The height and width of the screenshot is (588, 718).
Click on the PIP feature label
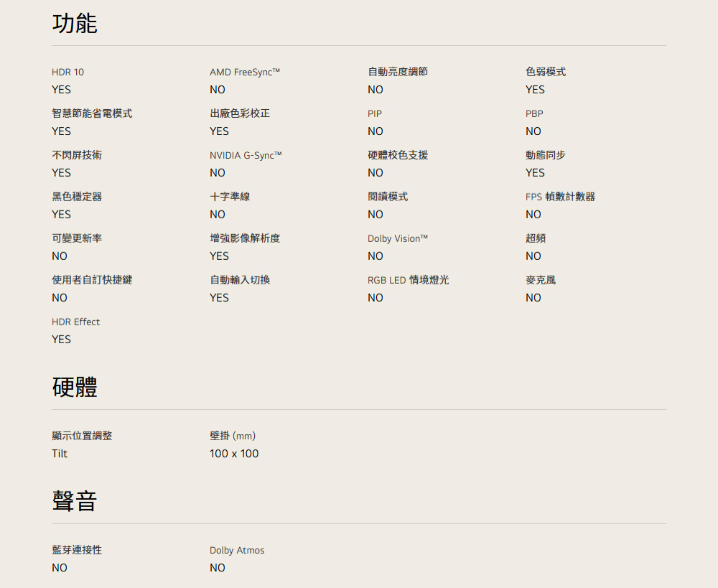(x=375, y=113)
